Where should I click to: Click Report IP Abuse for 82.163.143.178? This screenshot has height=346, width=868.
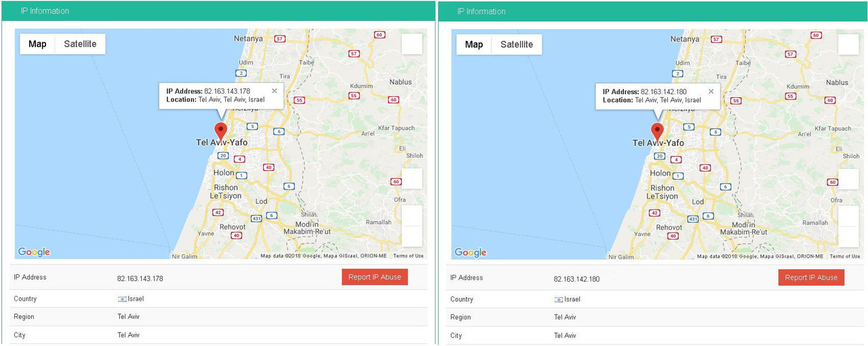click(374, 277)
